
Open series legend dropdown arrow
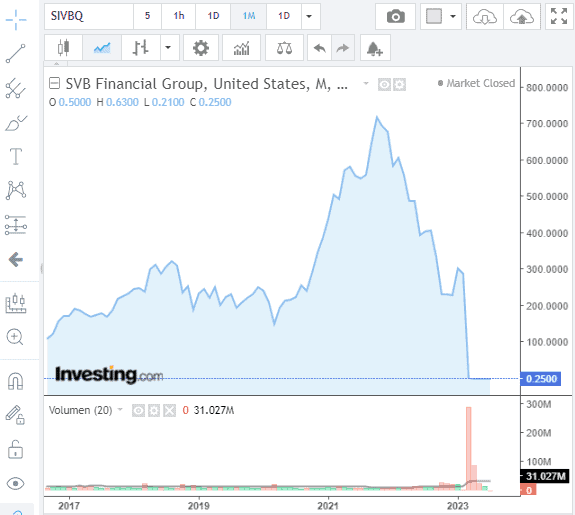(366, 83)
